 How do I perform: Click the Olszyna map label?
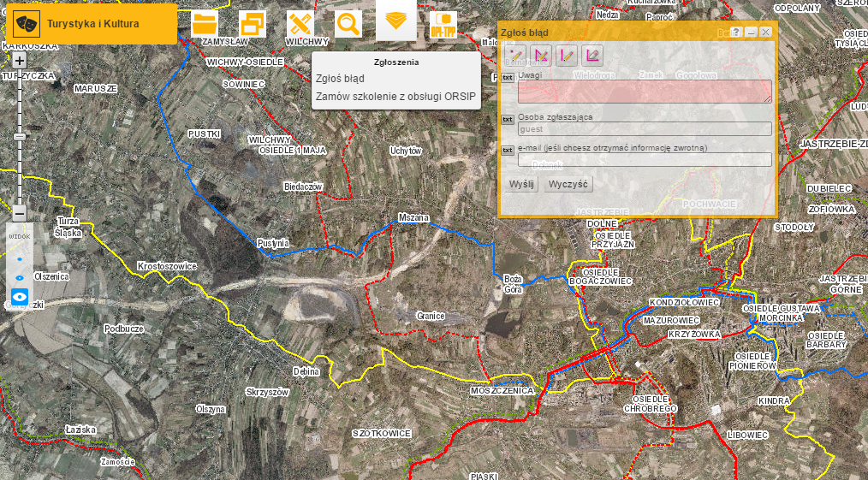click(211, 409)
